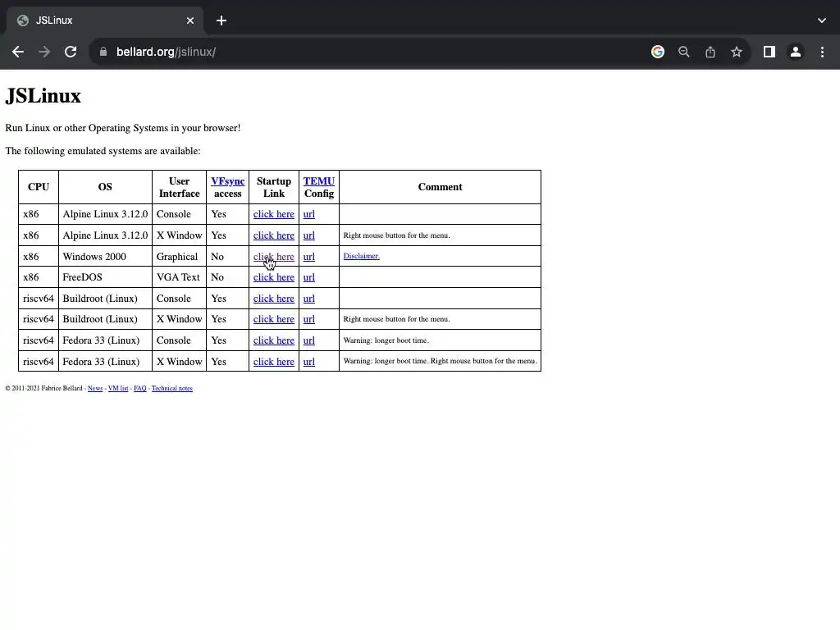Focus the bellard.org/jslinux address field

click(370, 52)
